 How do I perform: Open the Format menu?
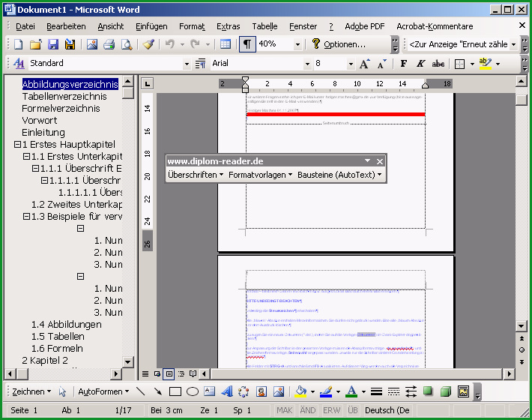[x=192, y=26]
